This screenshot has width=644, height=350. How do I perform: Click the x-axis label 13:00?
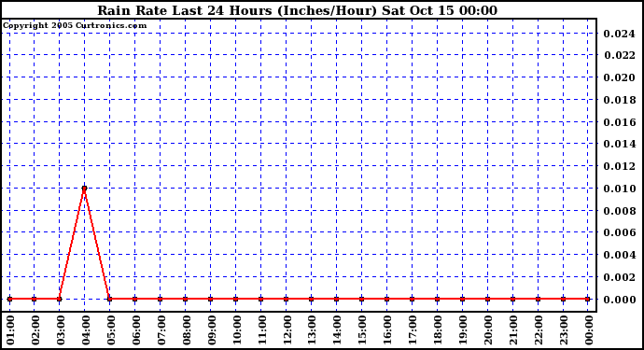[x=313, y=330]
